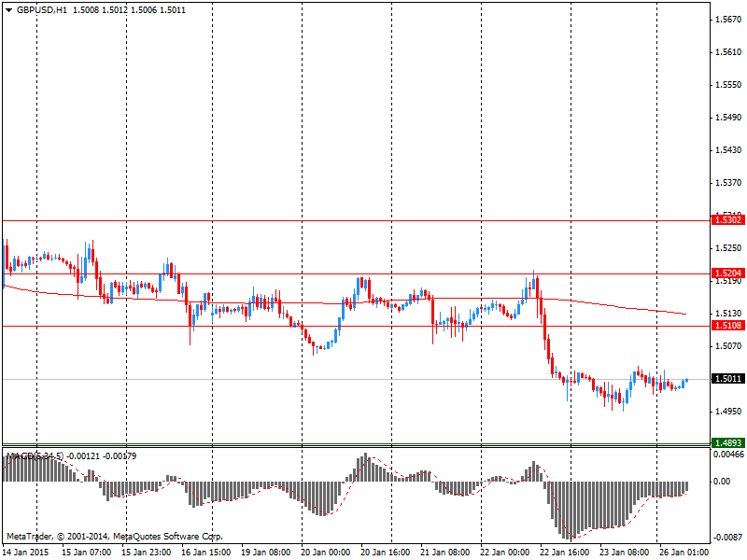Viewport: 747px width, 560px height.
Task: Click the 1.5302 red price level label
Action: pyautogui.click(x=728, y=220)
